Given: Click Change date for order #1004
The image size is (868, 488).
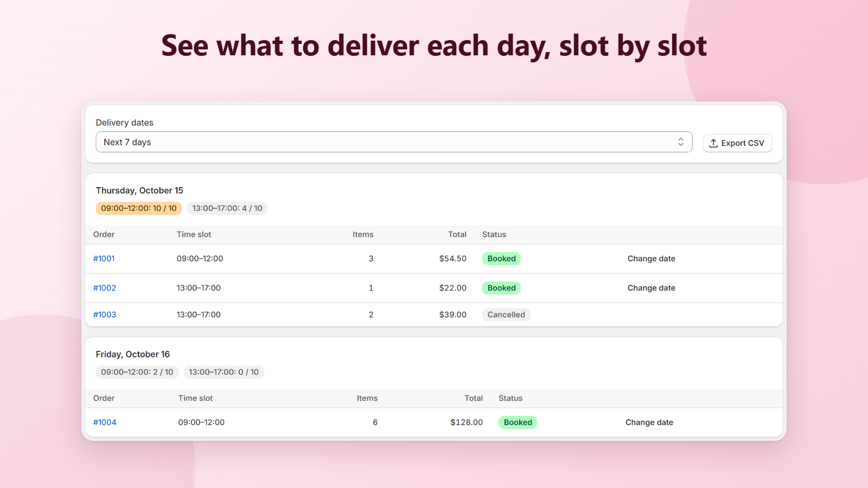Looking at the screenshot, I should 649,422.
